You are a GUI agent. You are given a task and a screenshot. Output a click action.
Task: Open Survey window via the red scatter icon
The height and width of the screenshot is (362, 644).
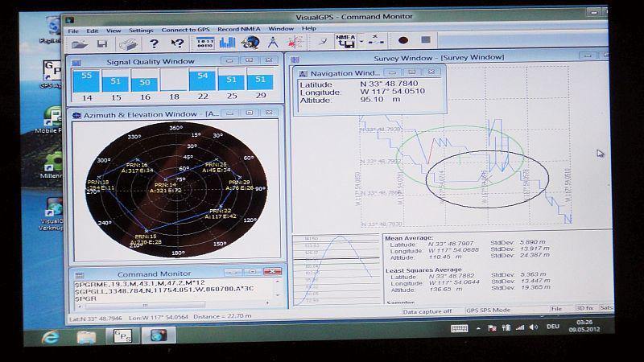click(x=295, y=42)
